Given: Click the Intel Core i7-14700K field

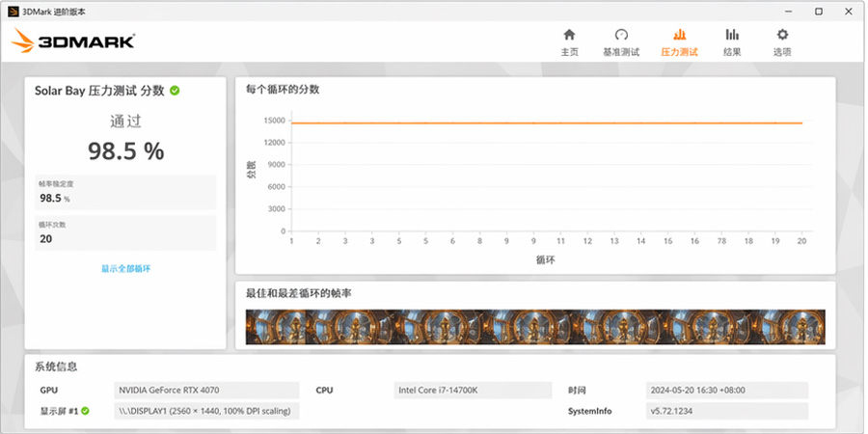Looking at the screenshot, I should click(473, 391).
